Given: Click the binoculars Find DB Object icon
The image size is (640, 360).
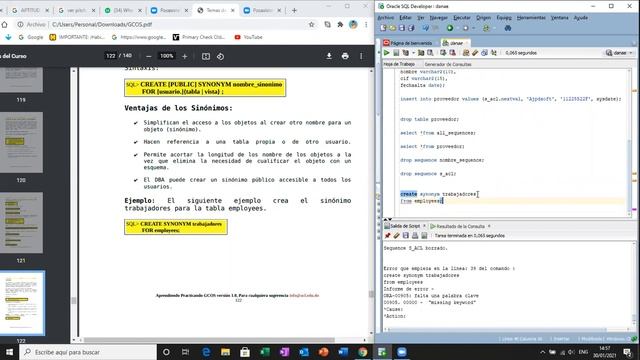Looking at the screenshot, I should click(x=508, y=28).
